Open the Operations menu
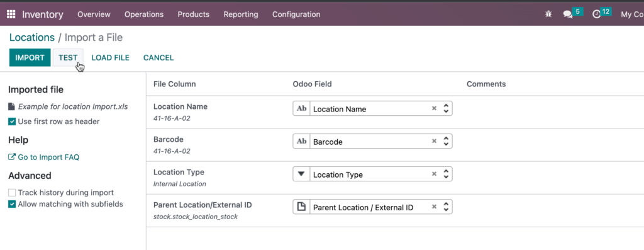 click(x=144, y=14)
